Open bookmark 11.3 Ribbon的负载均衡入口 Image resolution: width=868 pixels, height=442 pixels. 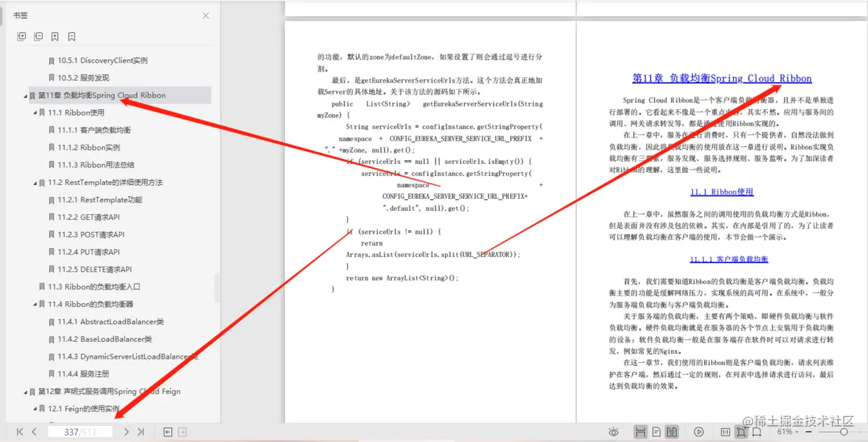pos(94,286)
